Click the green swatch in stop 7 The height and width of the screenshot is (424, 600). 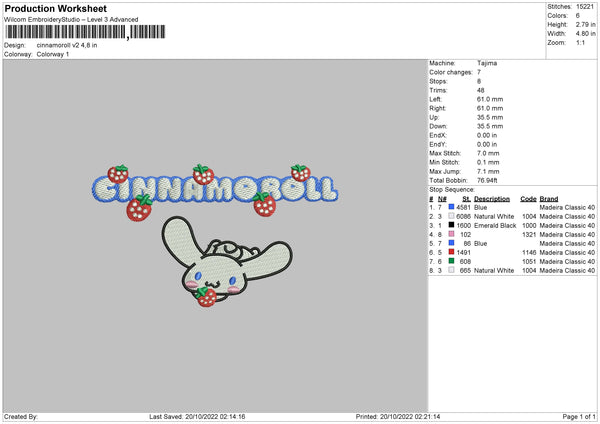tap(451, 261)
